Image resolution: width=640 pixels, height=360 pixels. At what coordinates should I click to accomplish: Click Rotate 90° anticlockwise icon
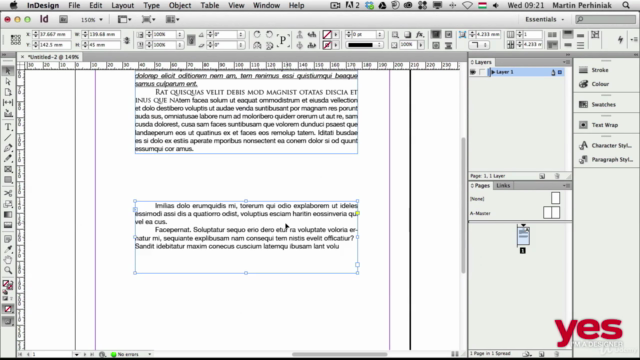coord(269,34)
